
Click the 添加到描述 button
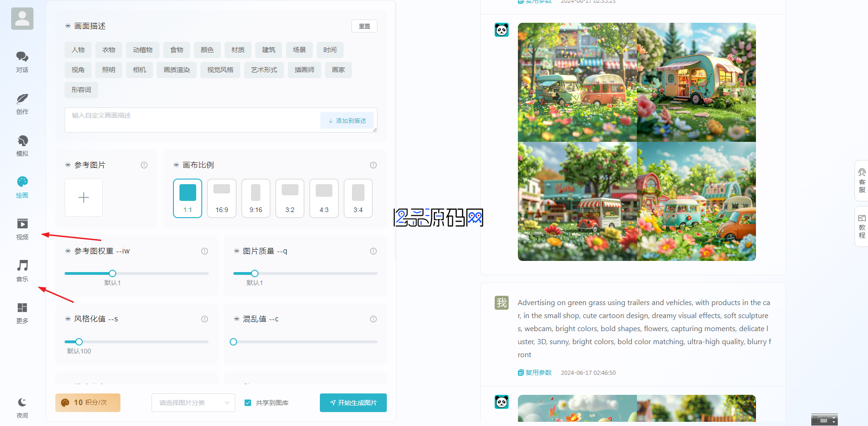click(347, 120)
